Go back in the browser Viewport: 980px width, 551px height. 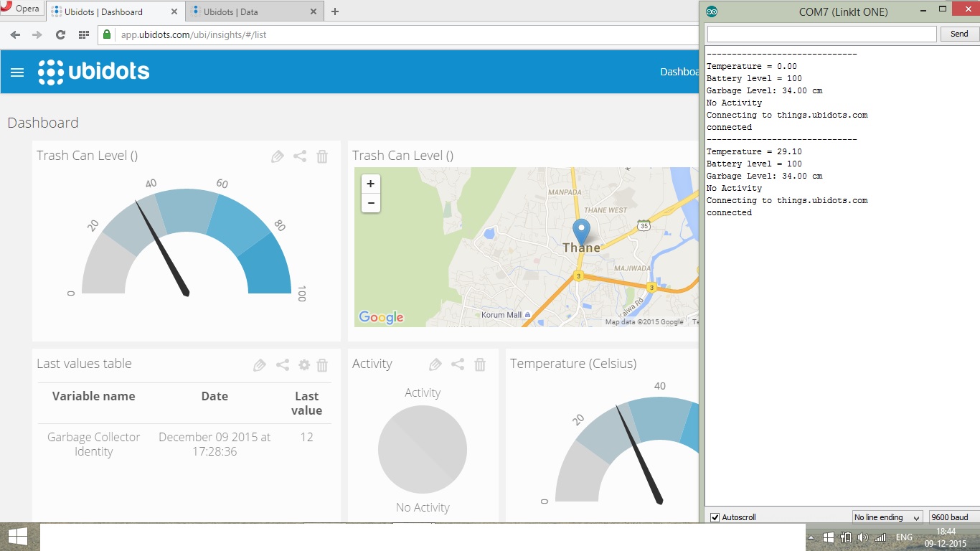pyautogui.click(x=15, y=34)
